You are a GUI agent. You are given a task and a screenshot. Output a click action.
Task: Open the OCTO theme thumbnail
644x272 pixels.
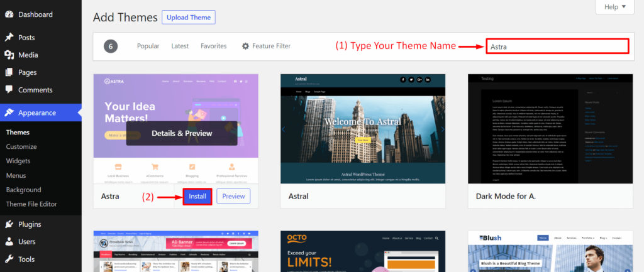coord(363,251)
